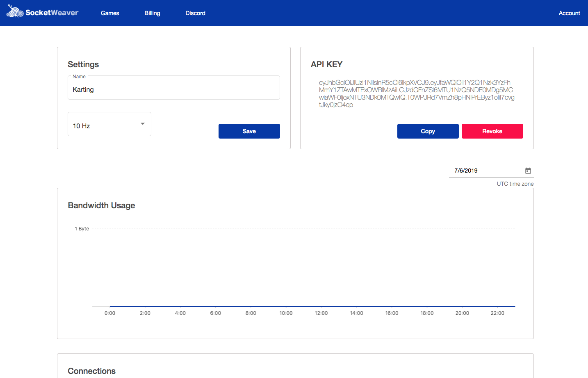Open the Games page
The width and height of the screenshot is (588, 378).
point(109,13)
